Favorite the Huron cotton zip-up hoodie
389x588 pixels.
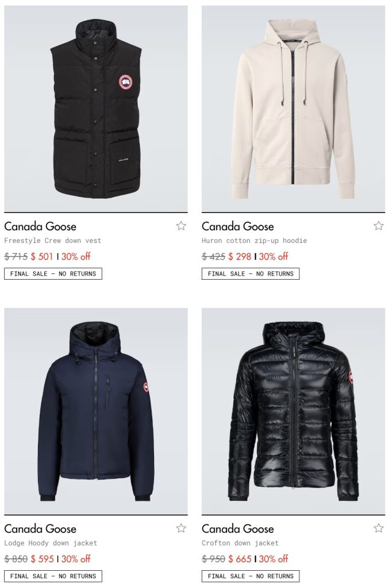click(379, 226)
